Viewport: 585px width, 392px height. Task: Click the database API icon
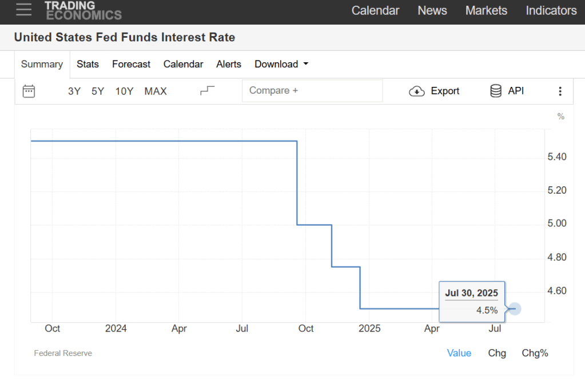pyautogui.click(x=496, y=91)
